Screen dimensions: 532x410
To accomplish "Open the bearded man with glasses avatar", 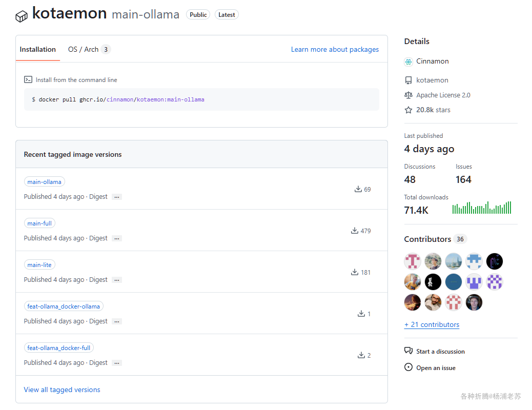I will click(x=433, y=302).
